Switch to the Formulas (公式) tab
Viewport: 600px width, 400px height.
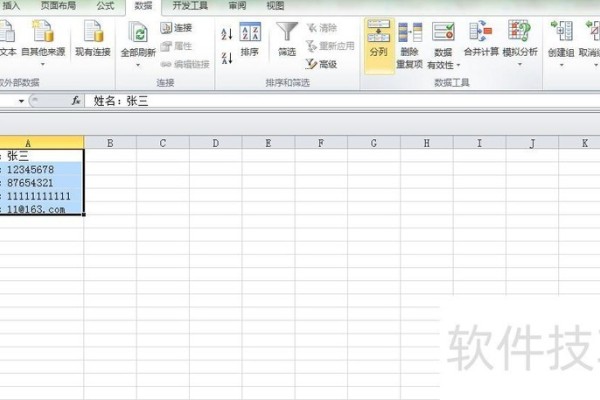105,6
